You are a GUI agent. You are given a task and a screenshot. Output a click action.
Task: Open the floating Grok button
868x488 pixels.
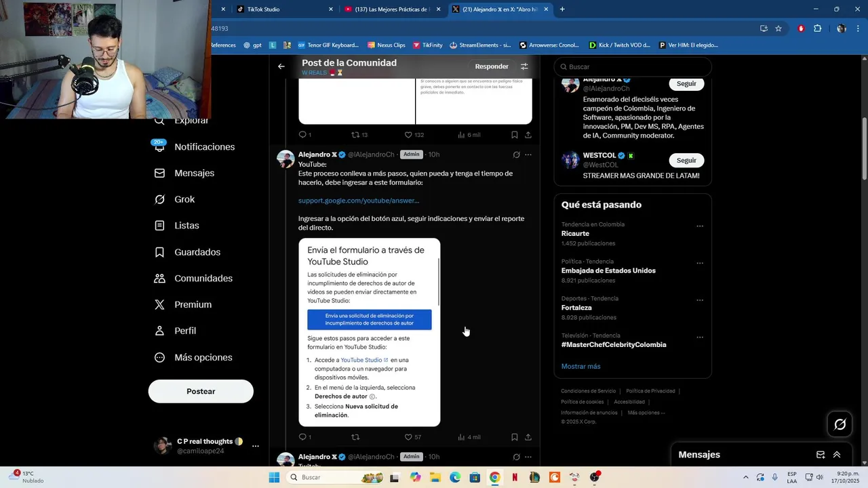[x=840, y=424]
